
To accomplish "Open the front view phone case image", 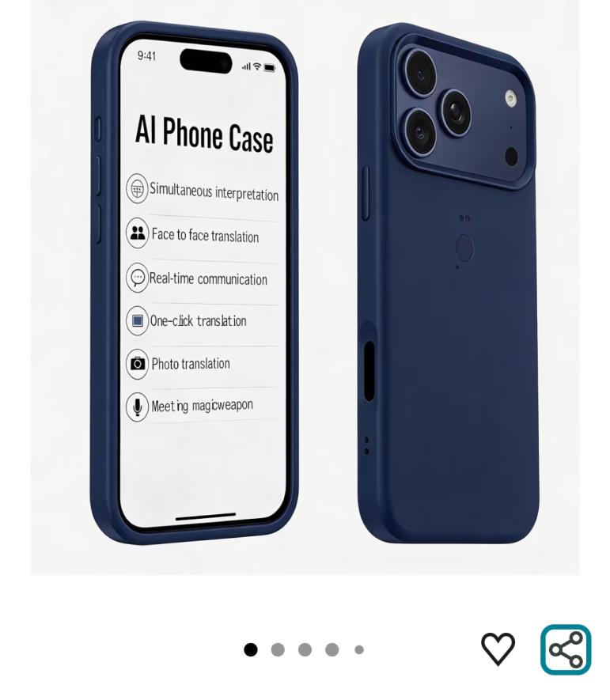I will pos(195,282).
